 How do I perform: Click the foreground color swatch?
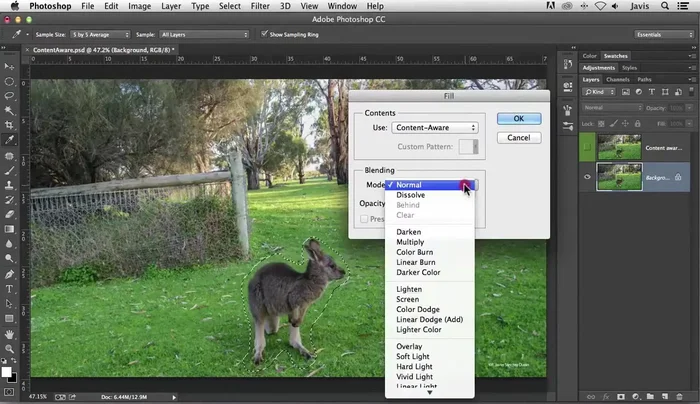[x=7, y=371]
